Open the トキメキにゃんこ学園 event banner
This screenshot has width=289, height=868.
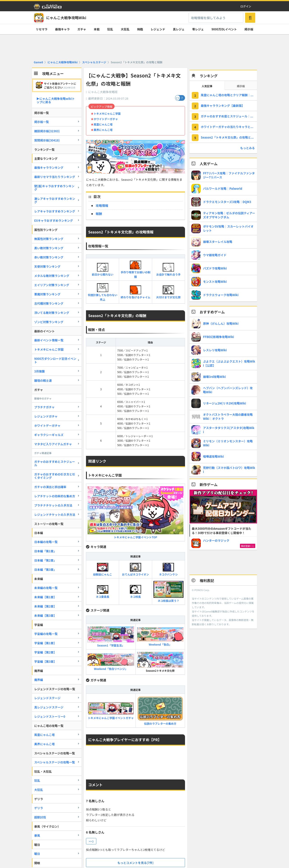tap(135, 510)
